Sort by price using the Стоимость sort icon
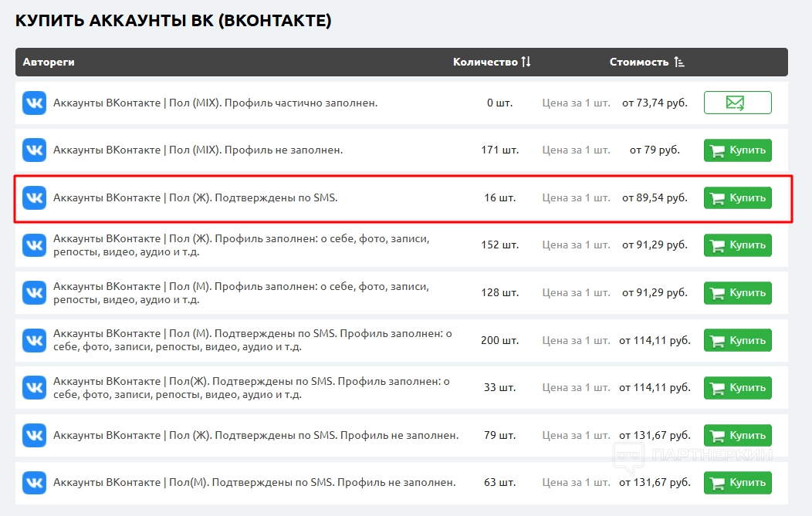 pyautogui.click(x=679, y=62)
